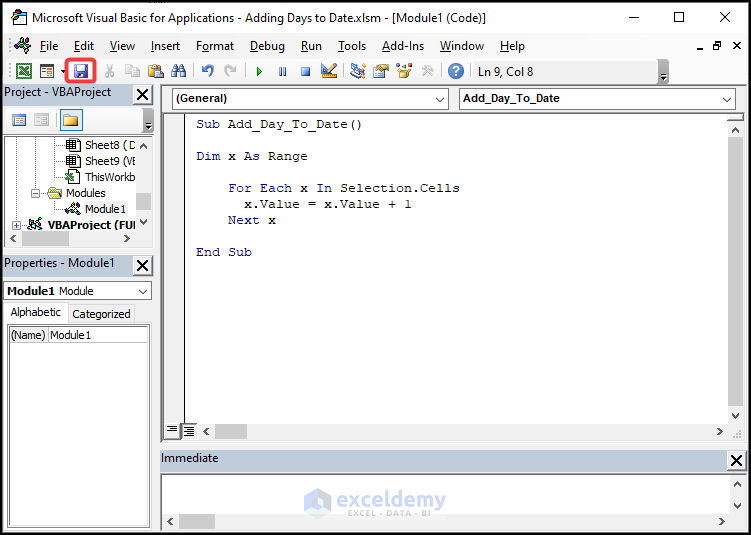The height and width of the screenshot is (535, 751).
Task: Run the macro with the green play icon
Action: coord(259,72)
